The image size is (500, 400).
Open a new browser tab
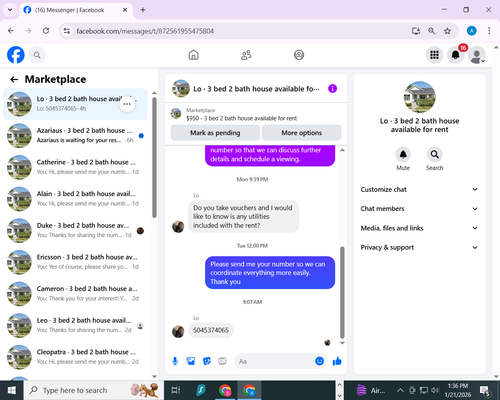pos(143,10)
